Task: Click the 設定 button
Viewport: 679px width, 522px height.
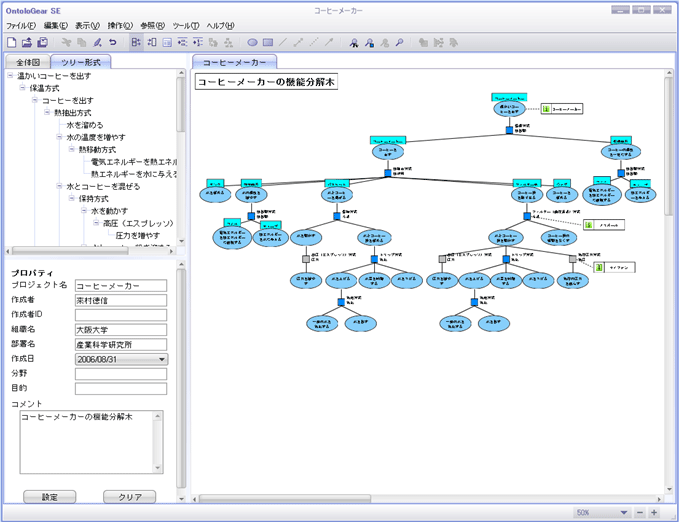Action: click(49, 497)
